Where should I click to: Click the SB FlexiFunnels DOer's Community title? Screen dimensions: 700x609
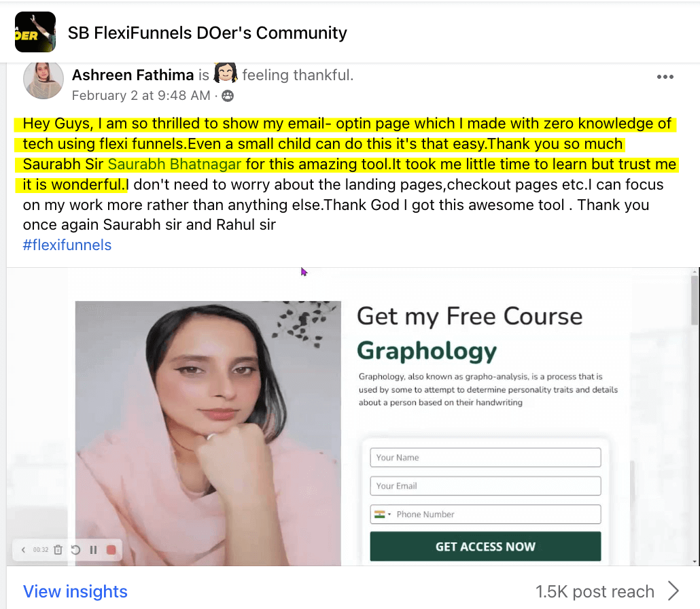click(207, 32)
